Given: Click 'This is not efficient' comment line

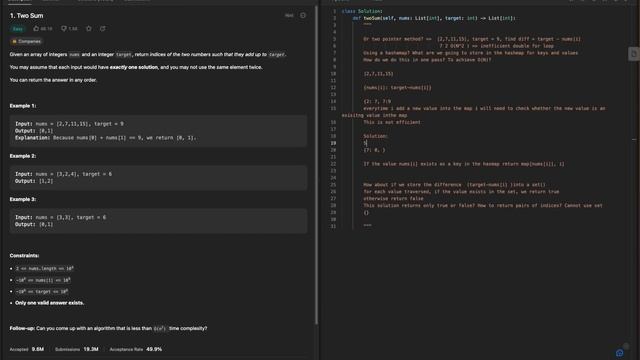Looking at the screenshot, I should tap(392, 122).
